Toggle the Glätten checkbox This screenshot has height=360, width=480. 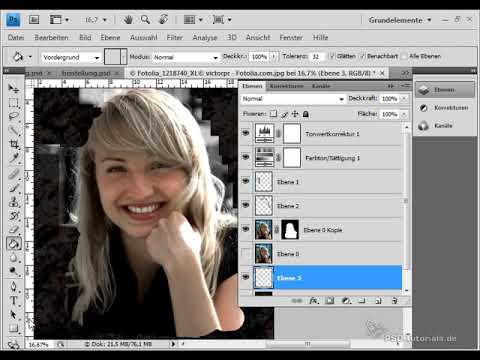pos(332,56)
